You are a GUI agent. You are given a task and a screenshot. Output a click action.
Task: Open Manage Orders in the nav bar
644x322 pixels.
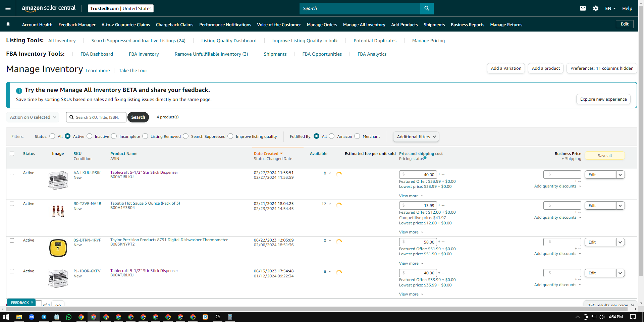[x=322, y=24]
